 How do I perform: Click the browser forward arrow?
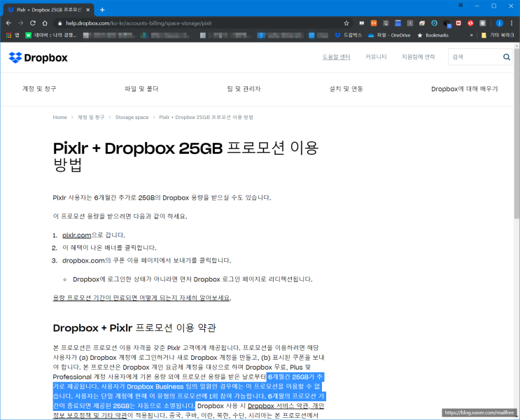[x=20, y=23]
